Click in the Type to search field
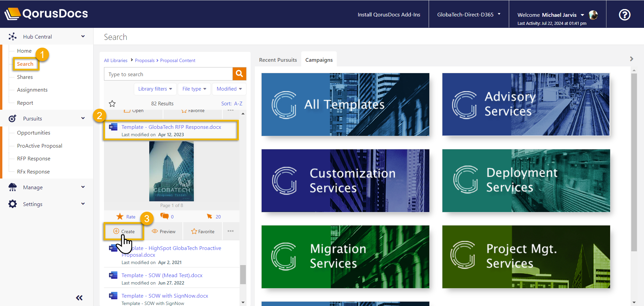 tap(168, 74)
